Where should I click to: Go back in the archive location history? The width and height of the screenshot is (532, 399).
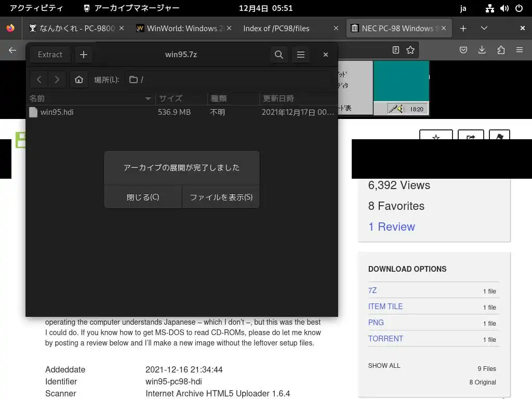point(39,79)
